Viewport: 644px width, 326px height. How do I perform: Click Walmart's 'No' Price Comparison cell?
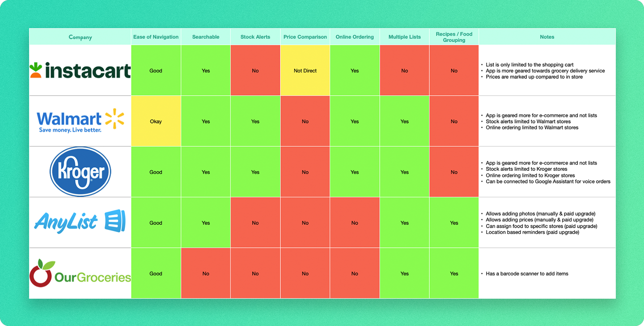pyautogui.click(x=305, y=121)
